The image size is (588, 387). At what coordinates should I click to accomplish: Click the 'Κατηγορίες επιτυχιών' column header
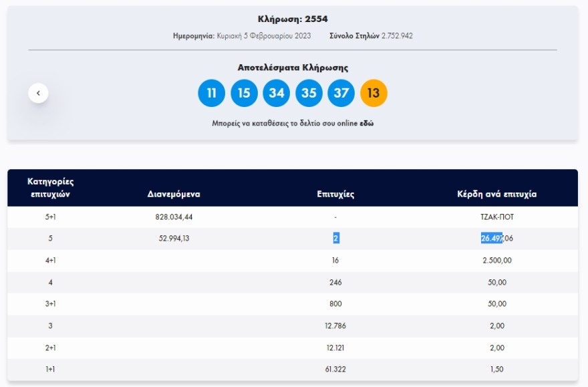[51, 188]
